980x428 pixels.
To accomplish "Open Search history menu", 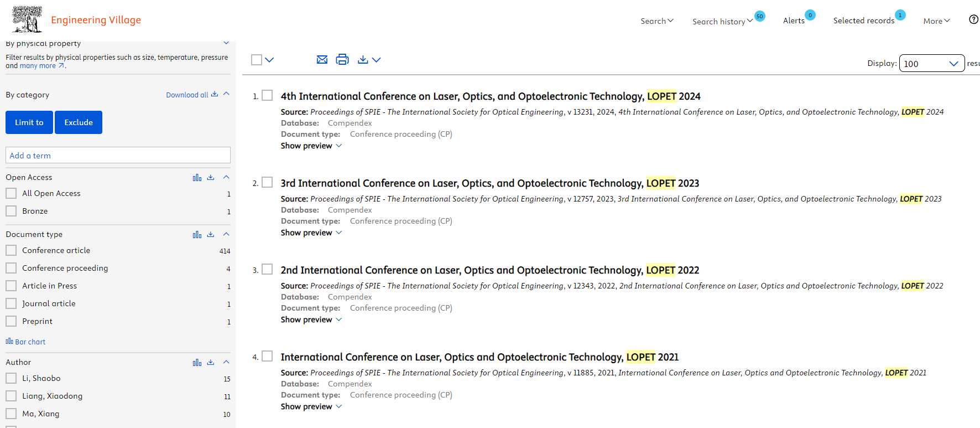I will pos(722,22).
